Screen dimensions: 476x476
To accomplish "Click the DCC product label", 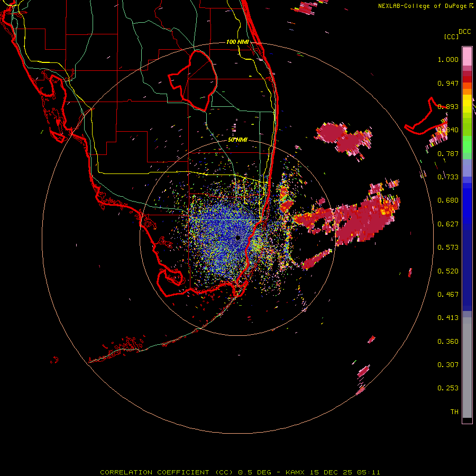I will pyautogui.click(x=464, y=32).
